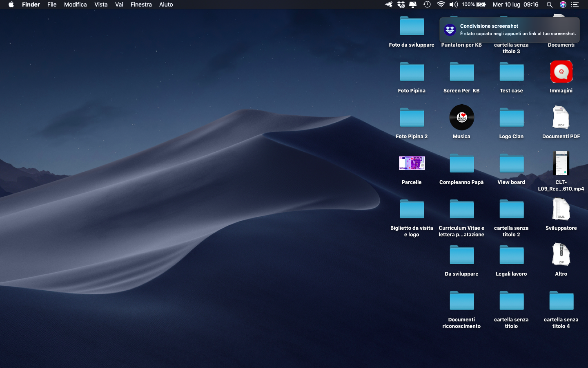Select the Musica vinyl record icon
Viewport: 588px width, 368px height.
pyautogui.click(x=461, y=117)
